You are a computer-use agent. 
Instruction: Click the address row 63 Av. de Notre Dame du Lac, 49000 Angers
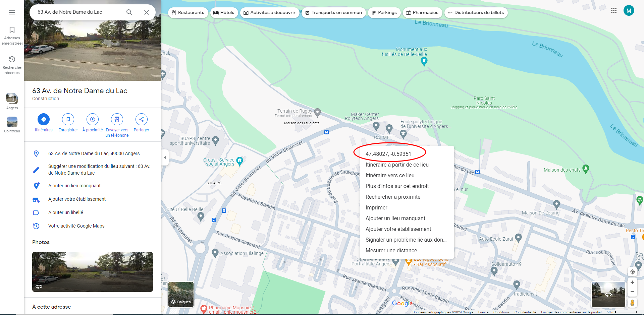tap(93, 153)
